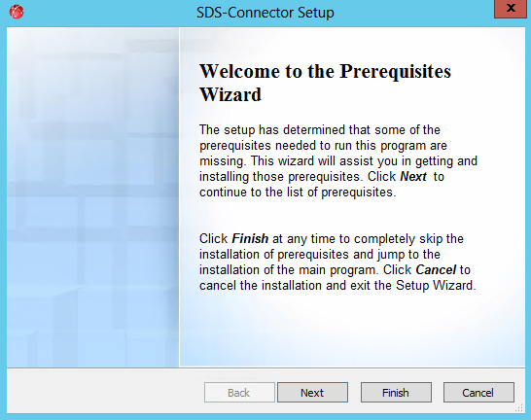
Task: Click the red SDS-Connector app icon
Action: pyautogui.click(x=17, y=13)
